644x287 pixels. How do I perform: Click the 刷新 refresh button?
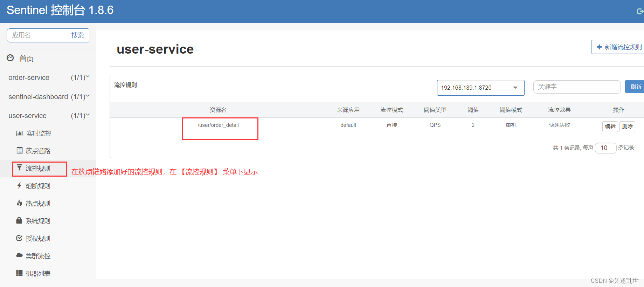[635, 87]
